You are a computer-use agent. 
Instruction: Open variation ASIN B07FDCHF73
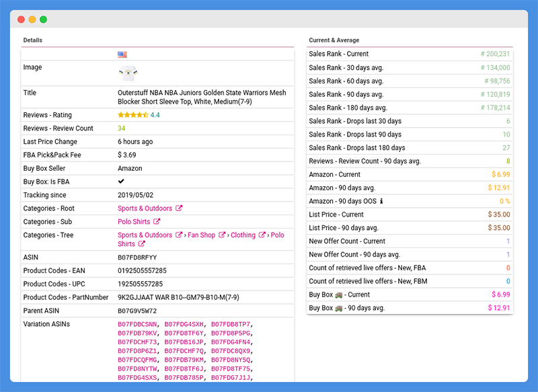click(x=137, y=342)
